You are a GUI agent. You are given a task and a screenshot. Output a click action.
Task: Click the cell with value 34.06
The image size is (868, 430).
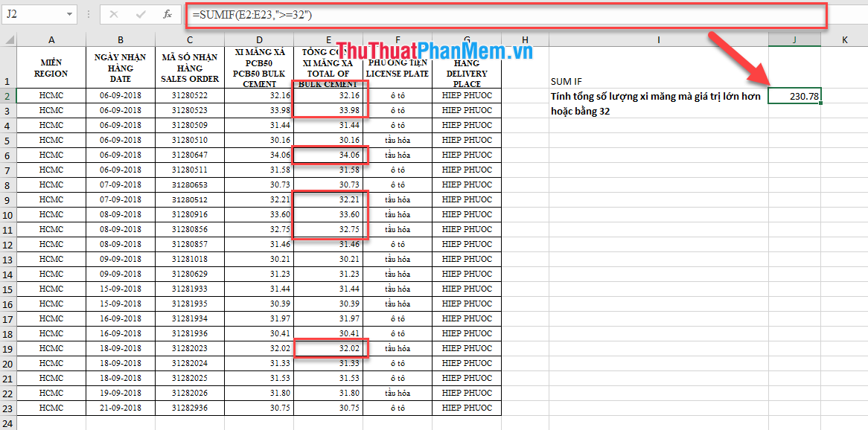click(x=328, y=155)
